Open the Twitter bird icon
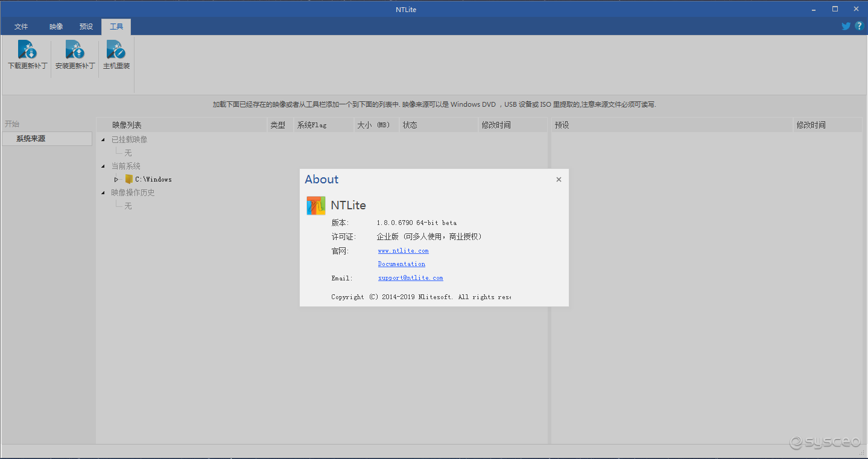This screenshot has width=868, height=459. [x=846, y=27]
